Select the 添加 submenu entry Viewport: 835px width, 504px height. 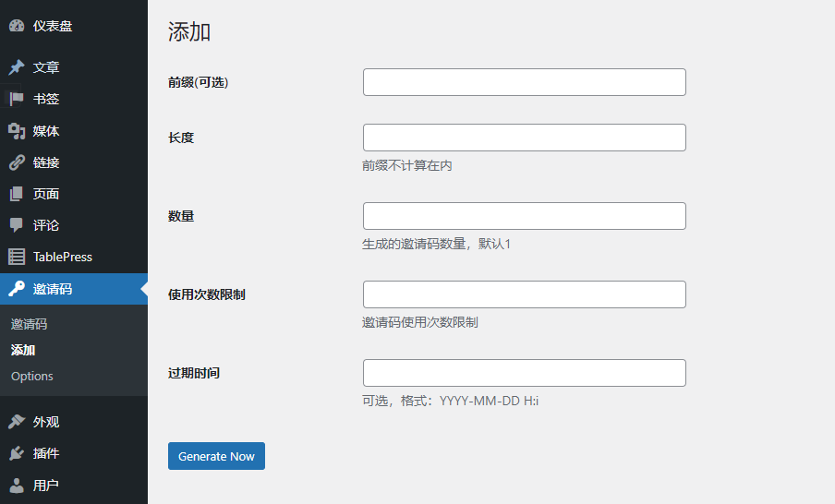click(x=23, y=350)
